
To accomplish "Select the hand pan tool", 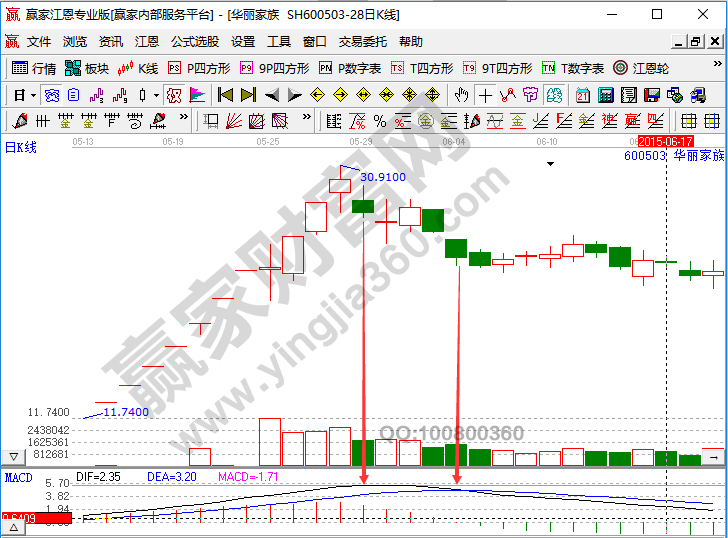I will point(461,95).
